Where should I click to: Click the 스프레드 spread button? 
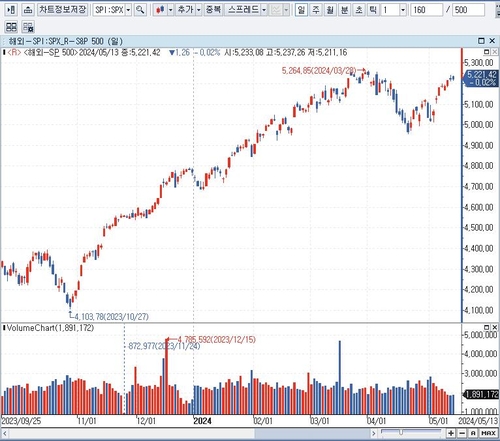pyautogui.click(x=243, y=10)
